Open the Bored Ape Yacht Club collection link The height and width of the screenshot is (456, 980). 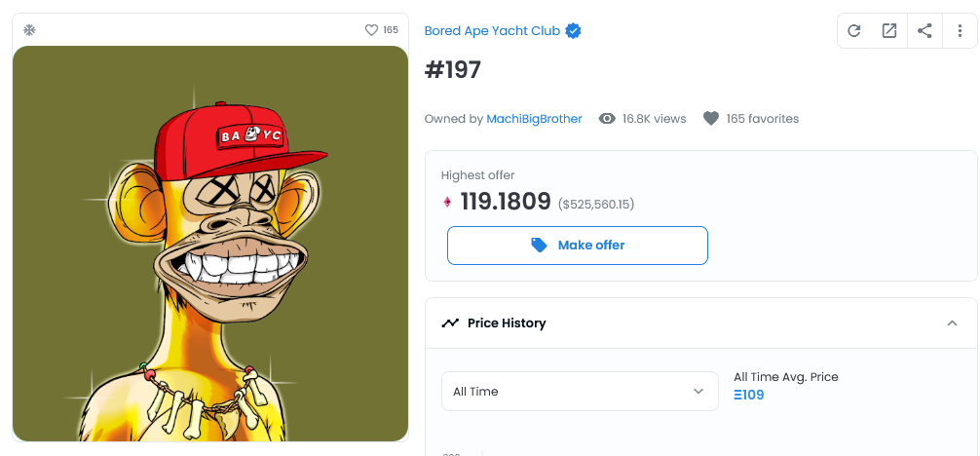click(x=492, y=30)
